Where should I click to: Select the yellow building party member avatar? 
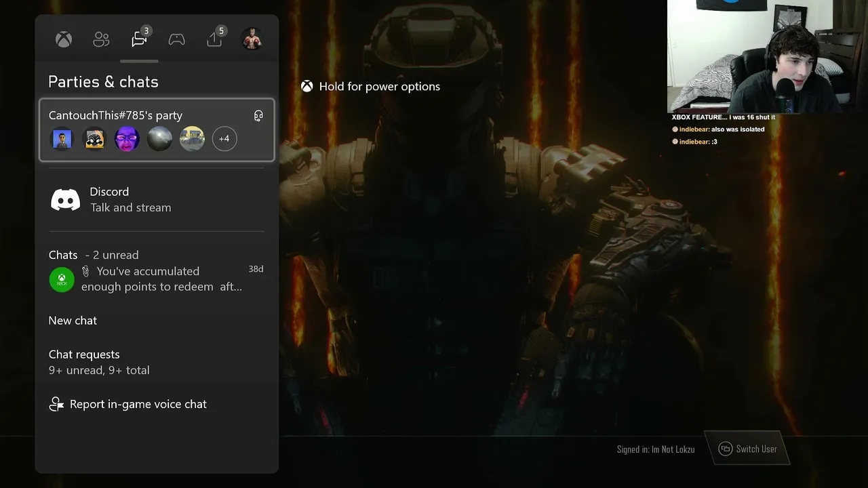(193, 139)
